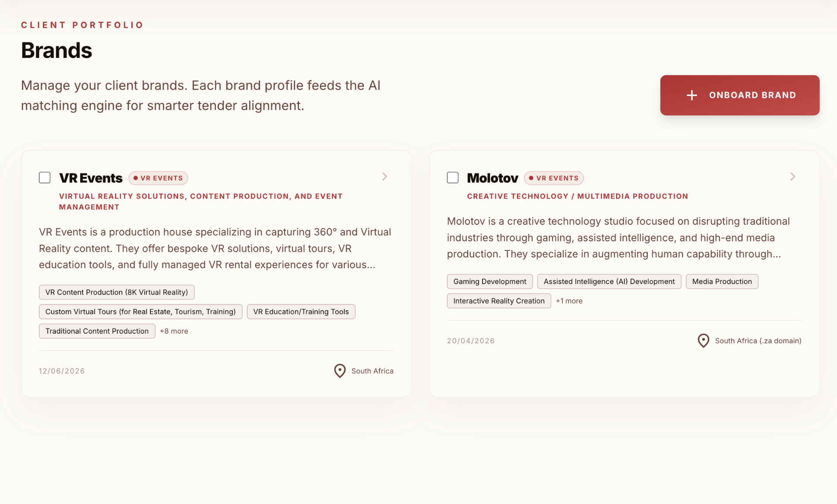
Task: Select the Gaming Development tag
Action: 490,281
